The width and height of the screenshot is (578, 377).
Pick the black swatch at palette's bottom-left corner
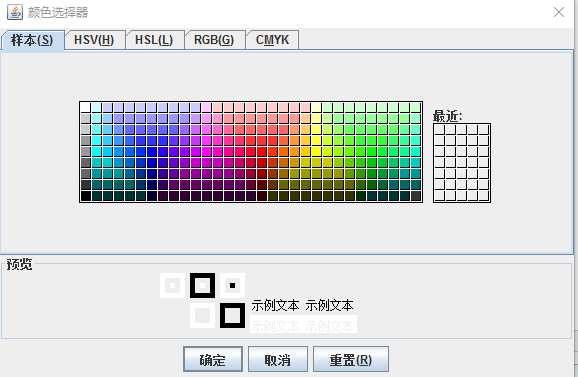(86, 196)
